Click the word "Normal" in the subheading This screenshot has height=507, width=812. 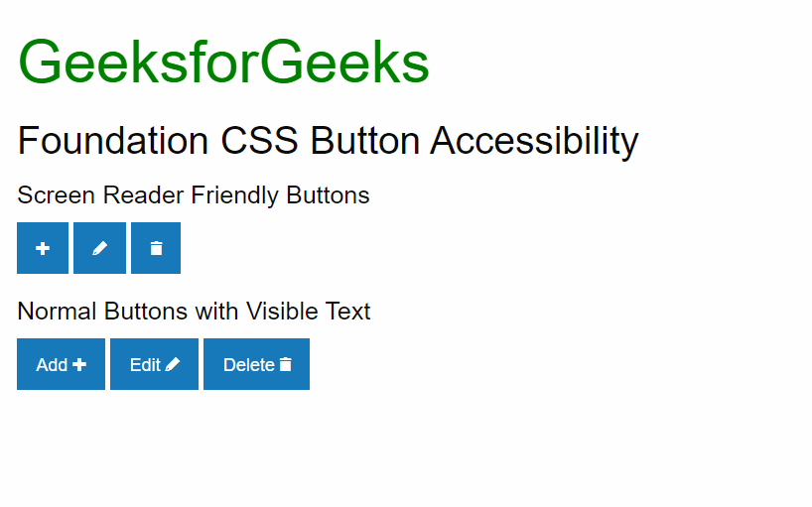click(x=57, y=312)
